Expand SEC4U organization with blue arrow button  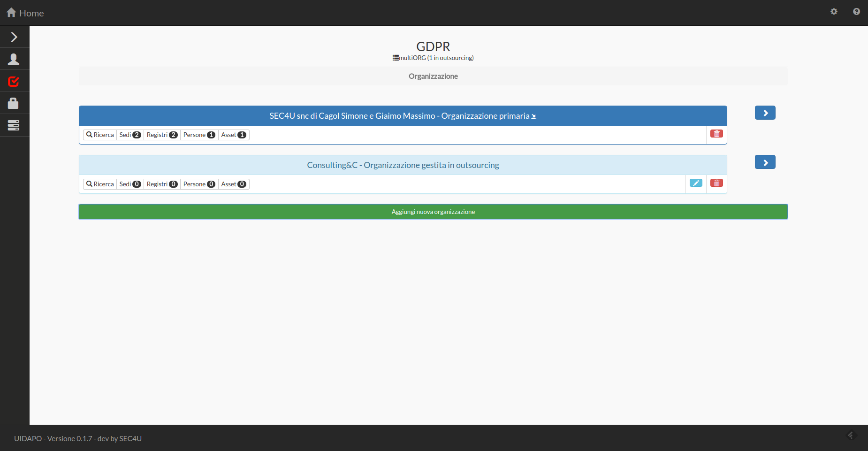[x=765, y=113]
